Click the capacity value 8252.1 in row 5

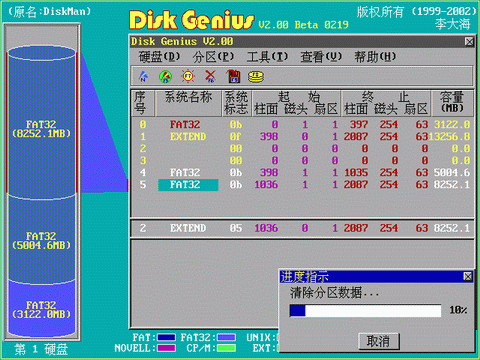click(x=452, y=185)
